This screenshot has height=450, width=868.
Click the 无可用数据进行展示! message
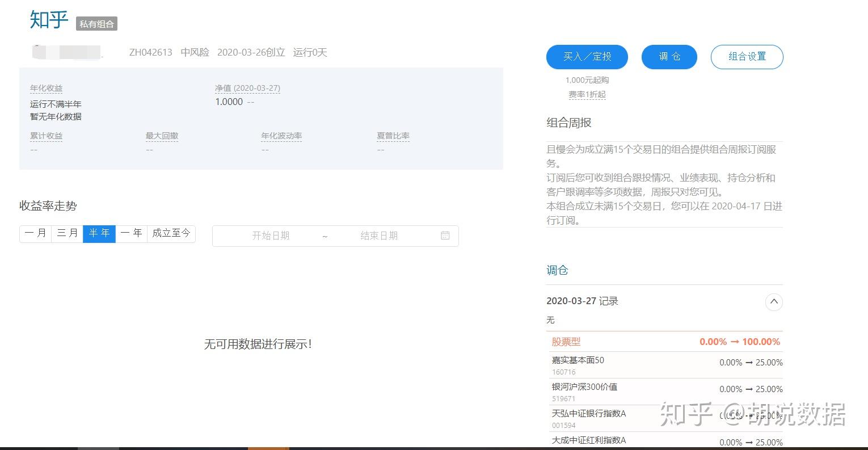(x=258, y=344)
